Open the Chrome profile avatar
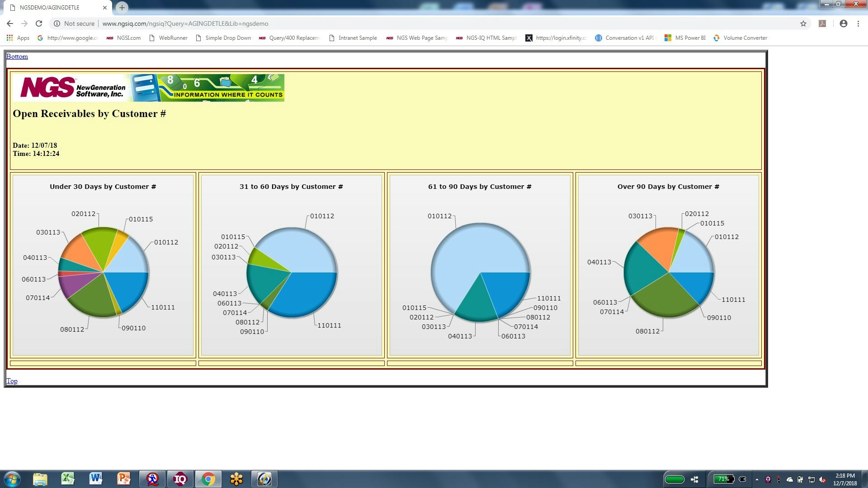The width and height of the screenshot is (868, 488). click(x=844, y=23)
